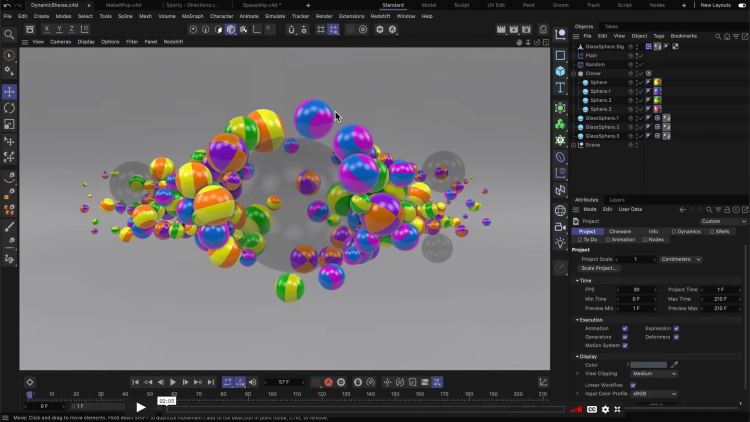Play the video with the white play button

click(141, 408)
